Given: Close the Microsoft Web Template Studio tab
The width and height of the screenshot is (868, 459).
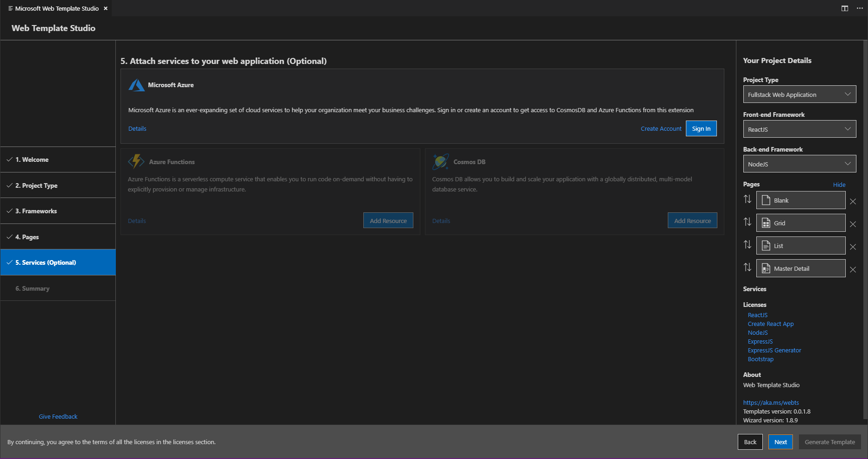Looking at the screenshot, I should [106, 8].
